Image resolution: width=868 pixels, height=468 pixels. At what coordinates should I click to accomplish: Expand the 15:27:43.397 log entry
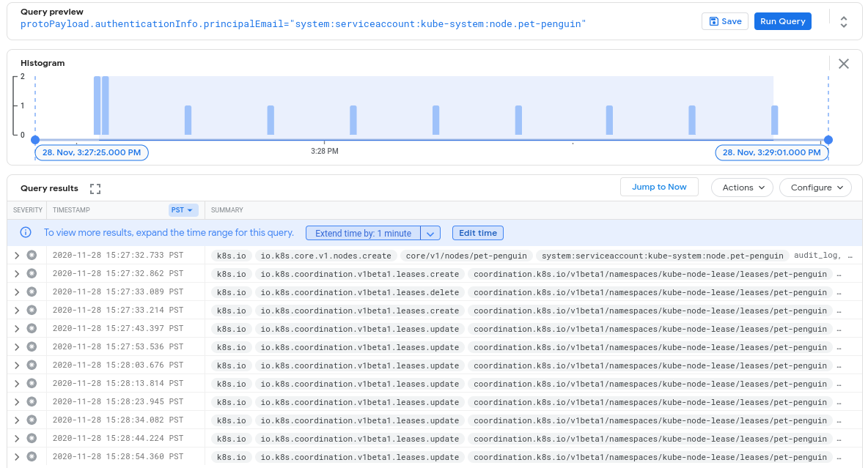(17, 329)
